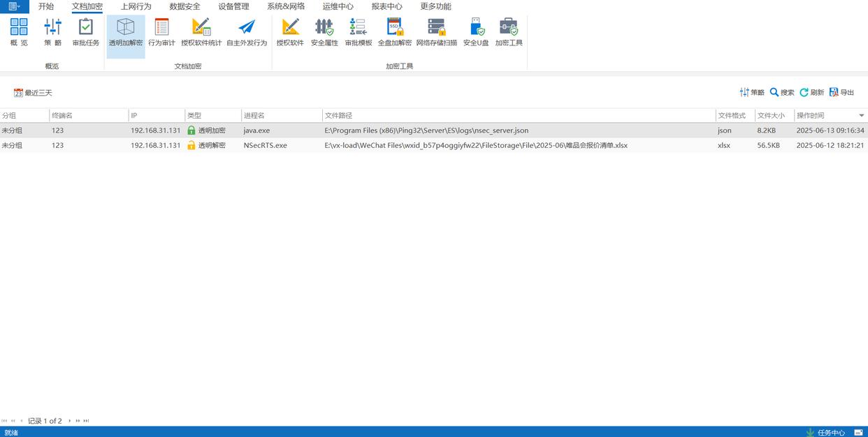Switch to the 上网行为 tab
This screenshot has width=868, height=437.
click(x=136, y=6)
